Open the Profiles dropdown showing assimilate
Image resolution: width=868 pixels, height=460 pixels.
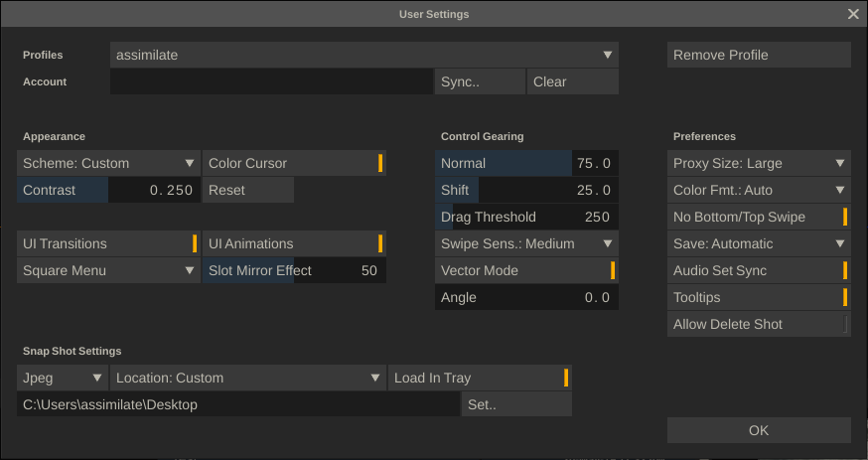coord(363,55)
